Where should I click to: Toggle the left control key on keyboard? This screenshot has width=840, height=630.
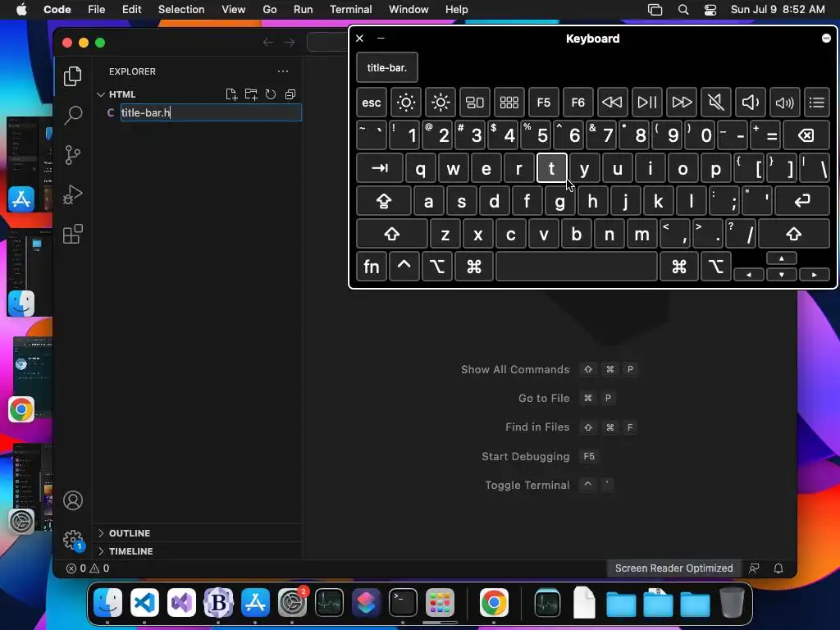(404, 267)
